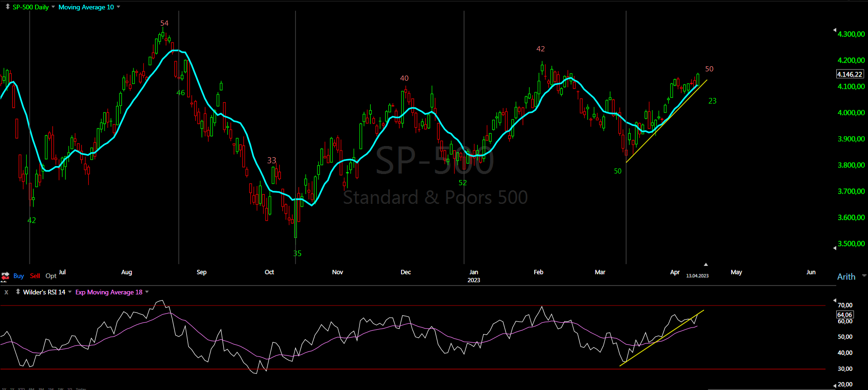Click the May month label on time axis

tap(736, 272)
